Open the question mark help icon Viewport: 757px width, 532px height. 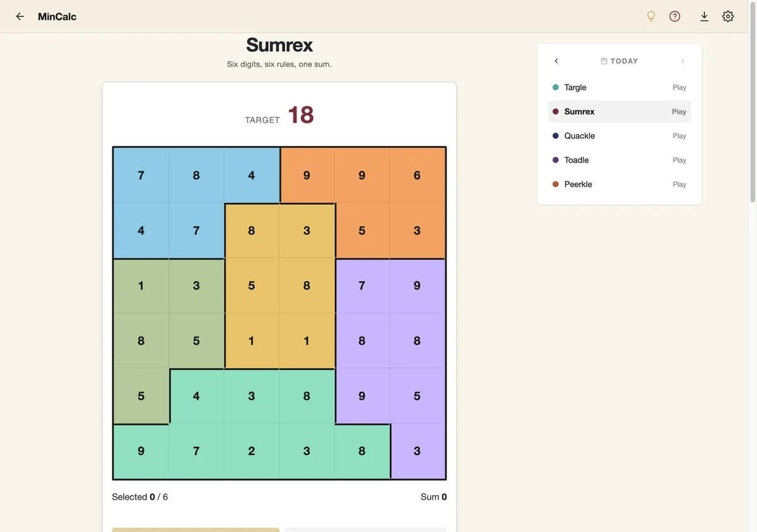coord(675,16)
